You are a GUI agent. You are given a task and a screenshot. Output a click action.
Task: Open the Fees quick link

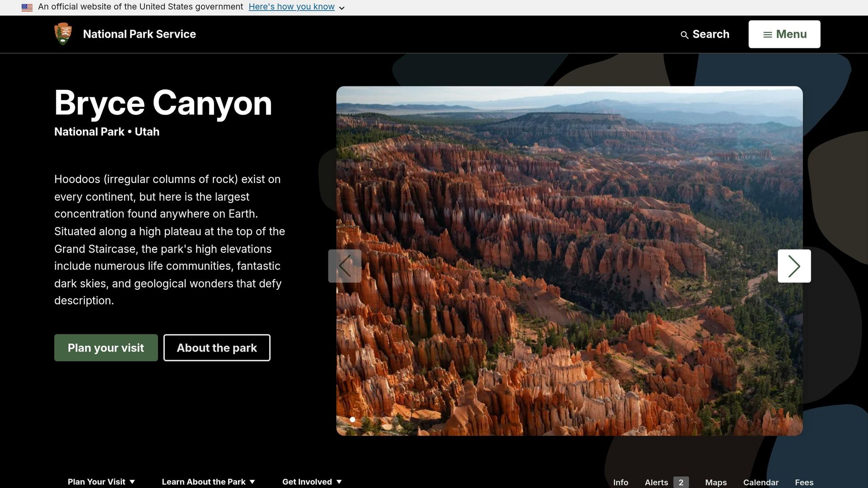[804, 482]
